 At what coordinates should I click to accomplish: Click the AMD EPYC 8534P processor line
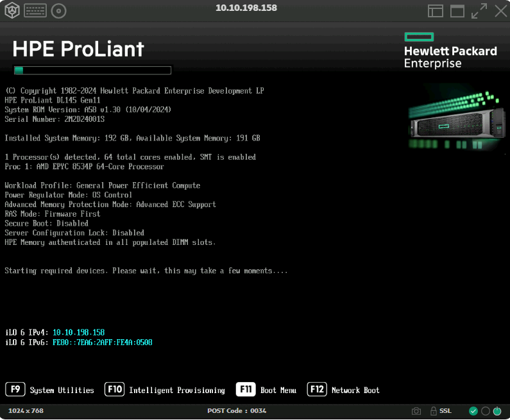pyautogui.click(x=84, y=167)
